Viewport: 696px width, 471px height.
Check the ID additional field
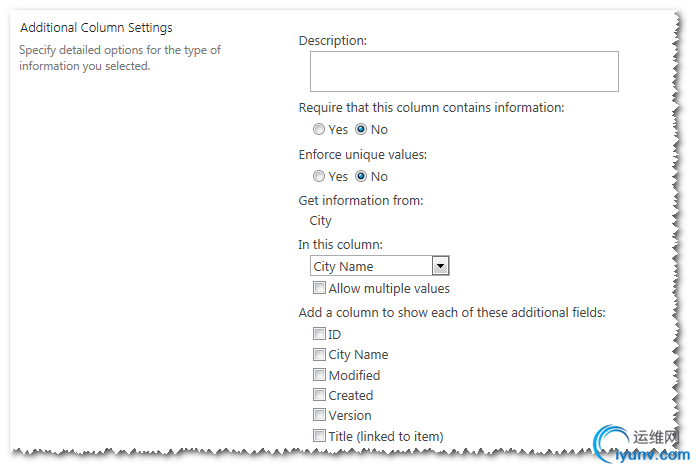[319, 333]
